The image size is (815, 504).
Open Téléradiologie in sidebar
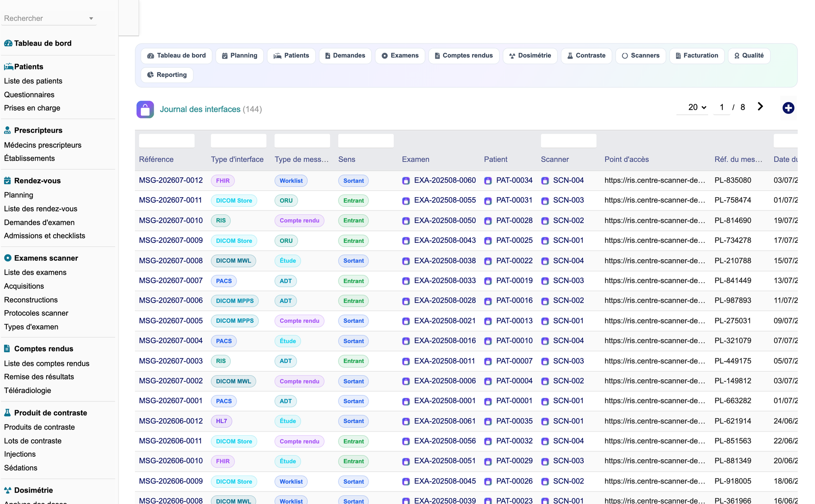(28, 391)
